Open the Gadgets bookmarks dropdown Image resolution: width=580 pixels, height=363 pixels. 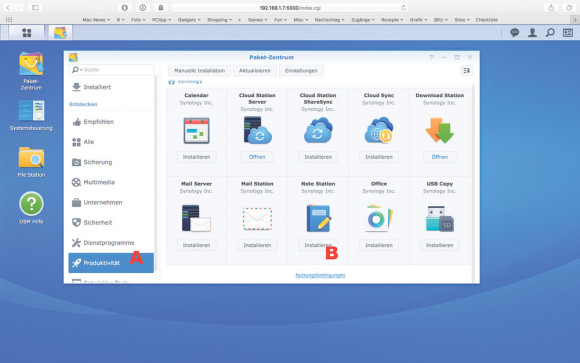(189, 20)
